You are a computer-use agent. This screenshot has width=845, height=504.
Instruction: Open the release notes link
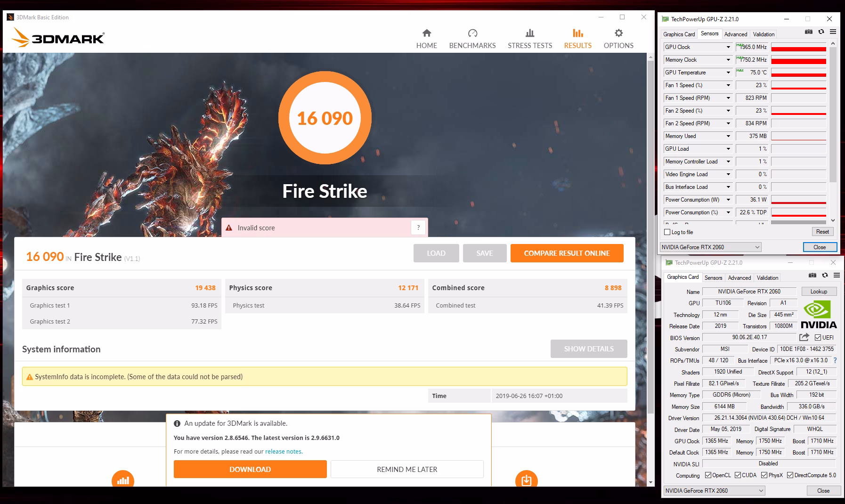(283, 451)
